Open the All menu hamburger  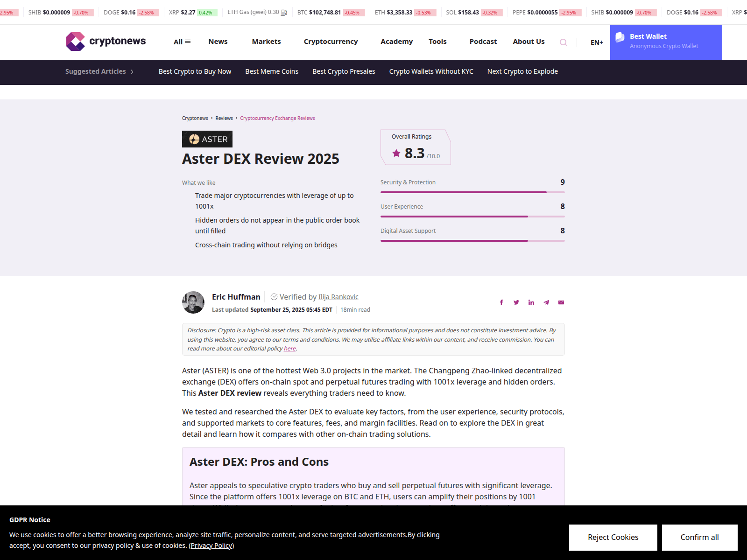tap(182, 42)
